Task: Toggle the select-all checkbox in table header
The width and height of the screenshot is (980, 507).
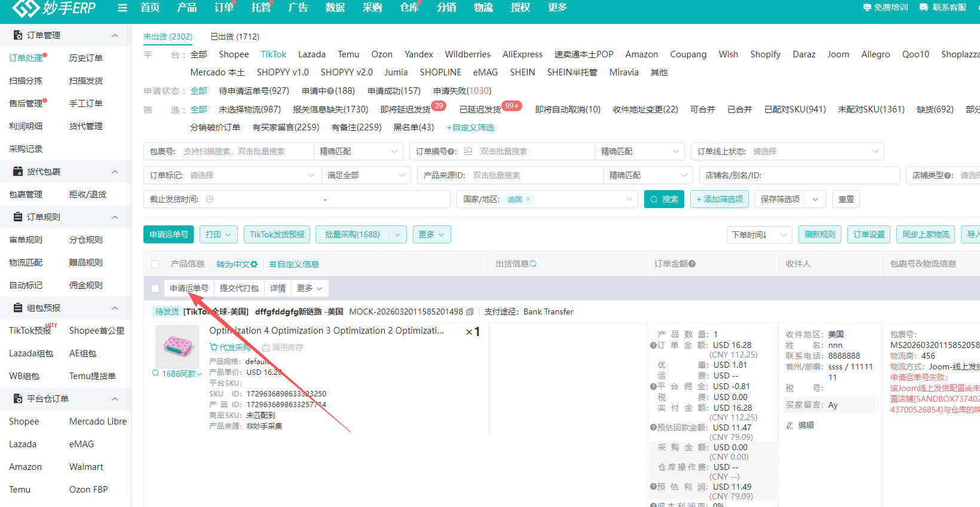Action: pos(155,264)
